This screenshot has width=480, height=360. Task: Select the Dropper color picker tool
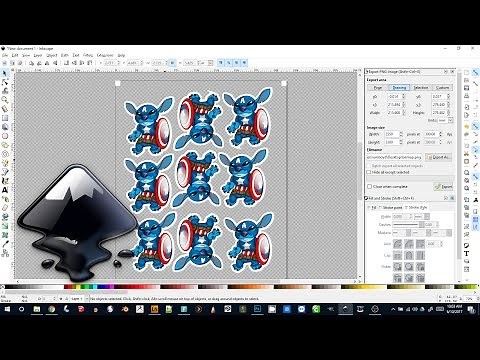pyautogui.click(x=5, y=244)
